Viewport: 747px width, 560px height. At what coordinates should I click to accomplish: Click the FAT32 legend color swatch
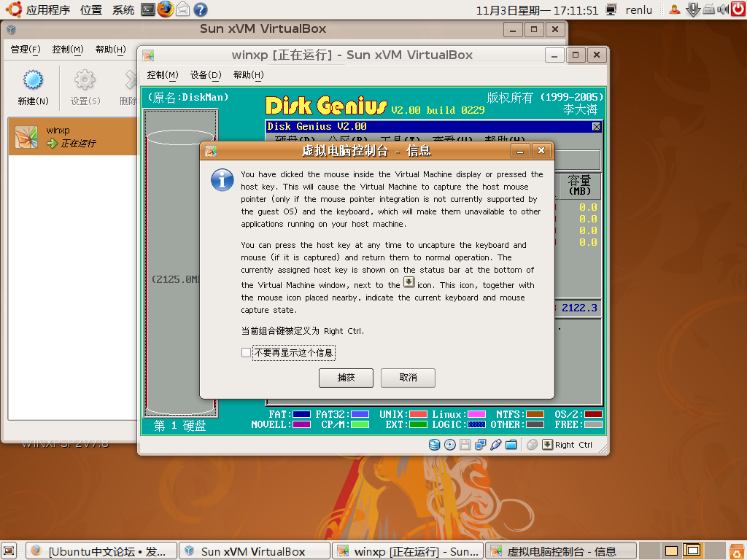360,414
